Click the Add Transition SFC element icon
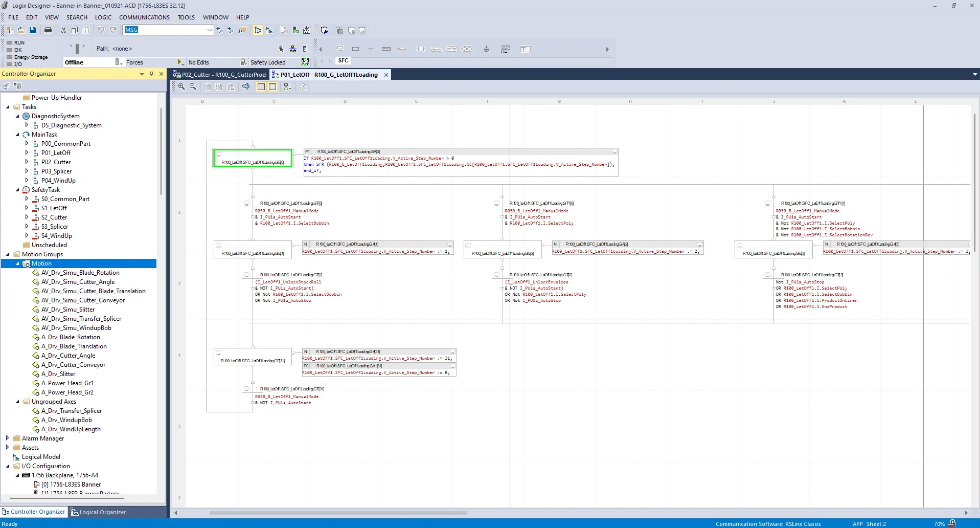The width and height of the screenshot is (980, 528). click(371, 49)
